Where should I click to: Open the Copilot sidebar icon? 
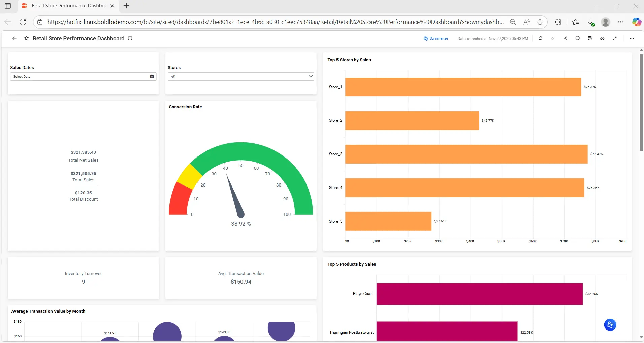coord(636,22)
